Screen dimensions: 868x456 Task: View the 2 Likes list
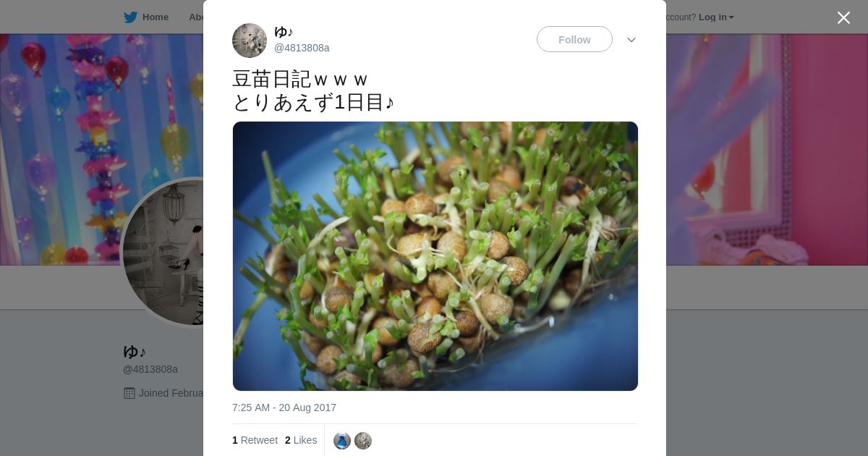click(x=301, y=440)
